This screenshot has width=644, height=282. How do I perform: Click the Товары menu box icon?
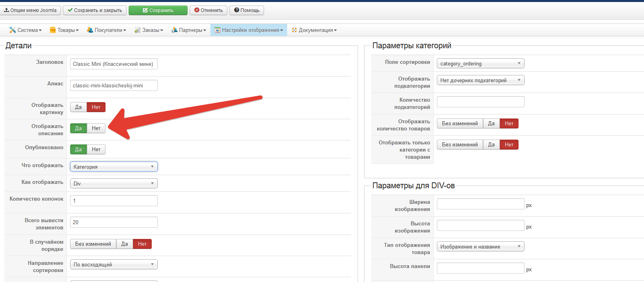pyautogui.click(x=53, y=30)
